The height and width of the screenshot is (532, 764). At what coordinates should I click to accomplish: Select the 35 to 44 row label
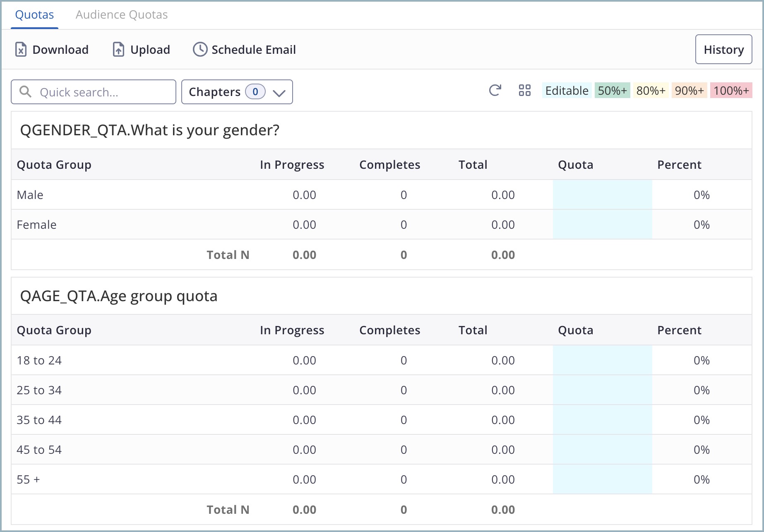point(39,420)
